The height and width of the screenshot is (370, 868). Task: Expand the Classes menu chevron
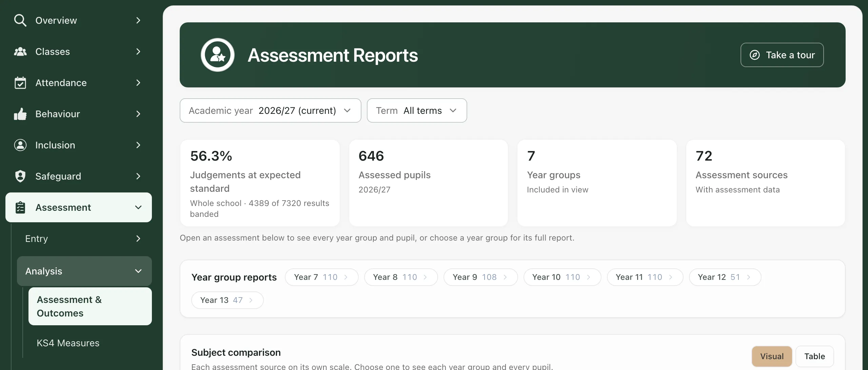(138, 52)
